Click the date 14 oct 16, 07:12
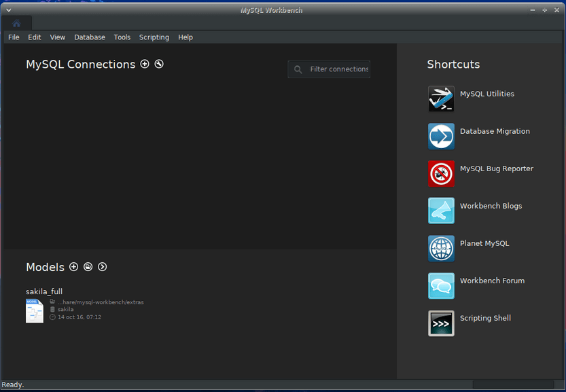The height and width of the screenshot is (392, 566). pyautogui.click(x=79, y=317)
